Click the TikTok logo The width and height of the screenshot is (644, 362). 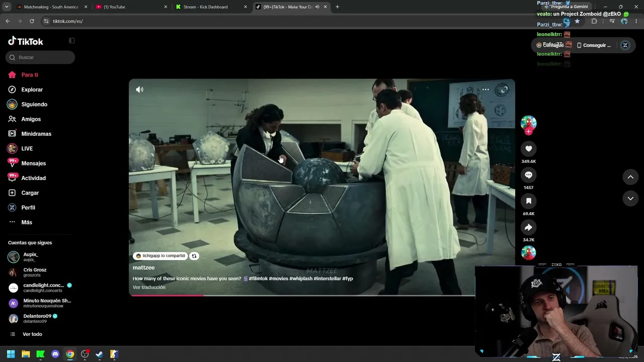[26, 41]
